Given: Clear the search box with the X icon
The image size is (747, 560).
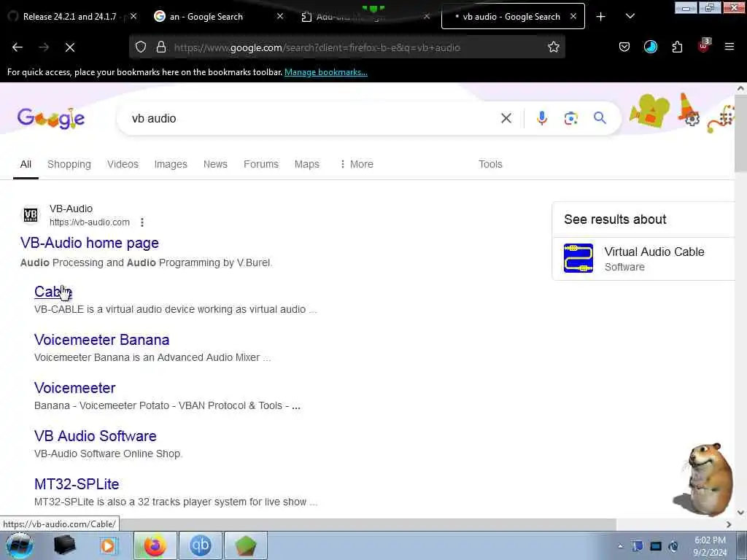Looking at the screenshot, I should tap(506, 118).
